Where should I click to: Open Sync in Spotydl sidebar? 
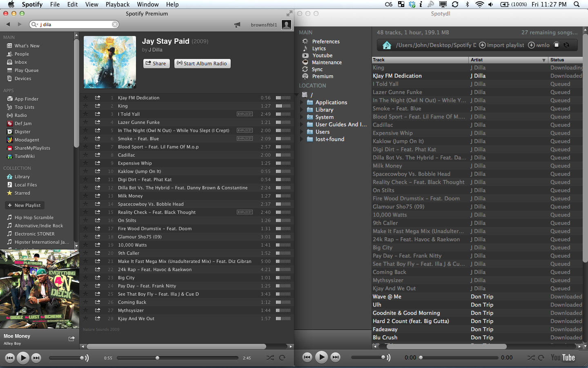point(317,69)
